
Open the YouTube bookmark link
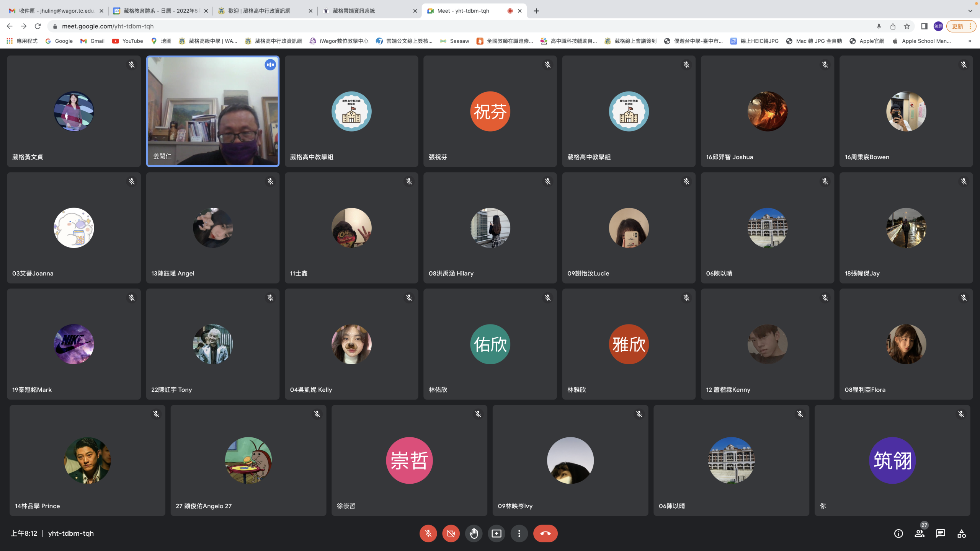point(127,41)
